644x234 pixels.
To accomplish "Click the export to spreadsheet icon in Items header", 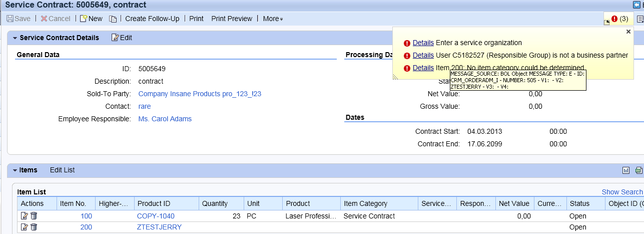I will tap(638, 170).
